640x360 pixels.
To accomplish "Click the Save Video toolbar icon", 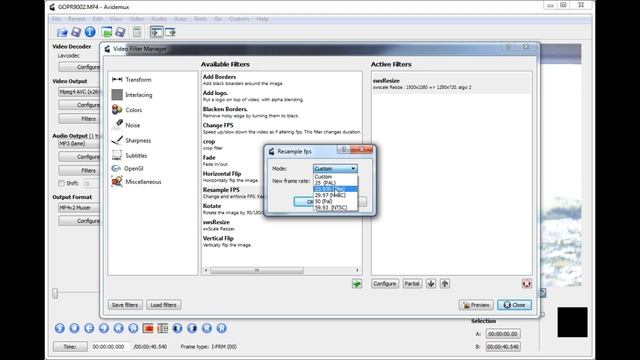I will coord(76,32).
